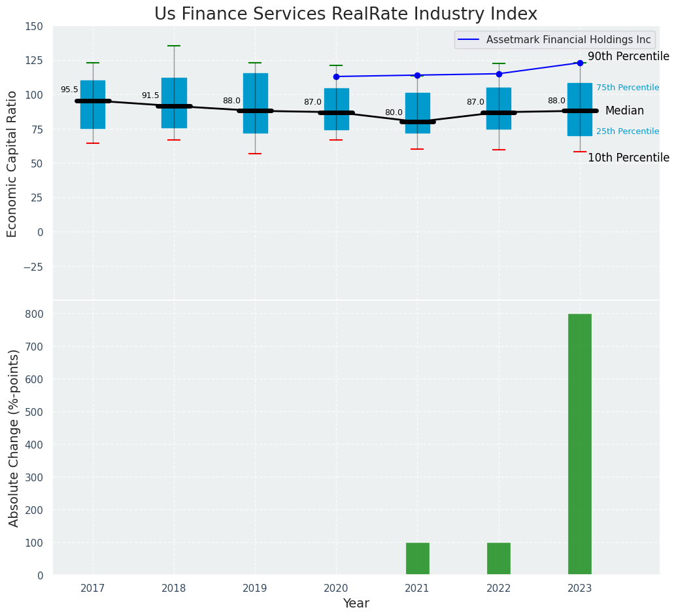The height and width of the screenshot is (616, 676).
Task: Click the 95.5 median value label
Action: (69, 90)
